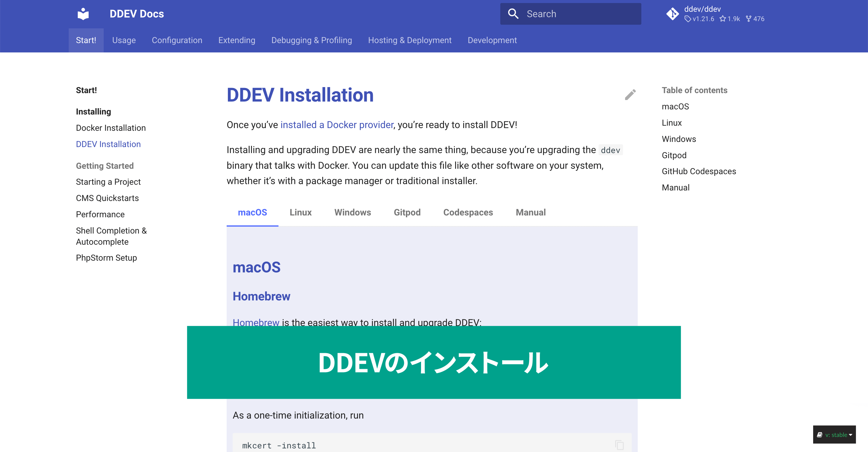Jump to Manual in table of contents
Viewport: 868px width, 452px height.
coord(675,188)
